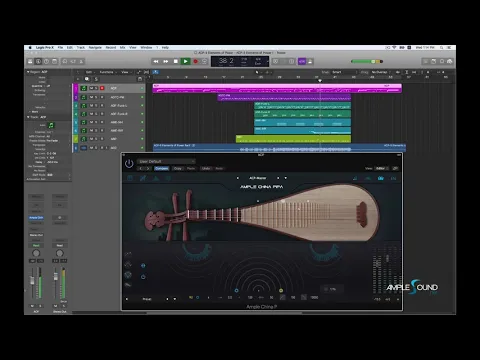The height and width of the screenshot is (360, 480).
Task: Open the Navigate menu
Action: point(95,48)
